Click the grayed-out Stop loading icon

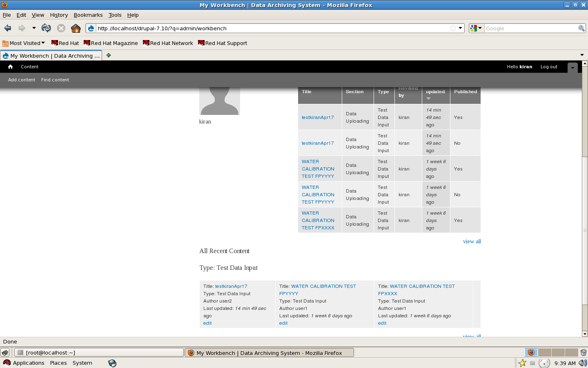pyautogui.click(x=61, y=28)
